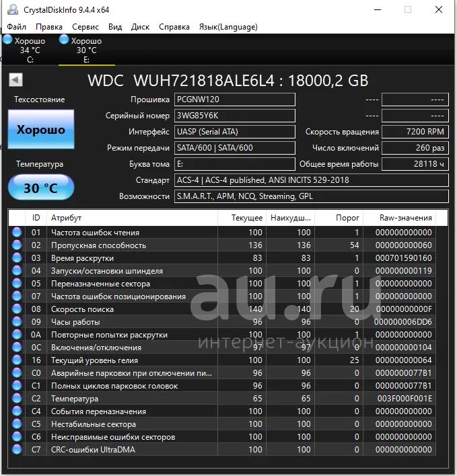
Task: Click the 30 °C temperature button
Action: tap(41, 188)
